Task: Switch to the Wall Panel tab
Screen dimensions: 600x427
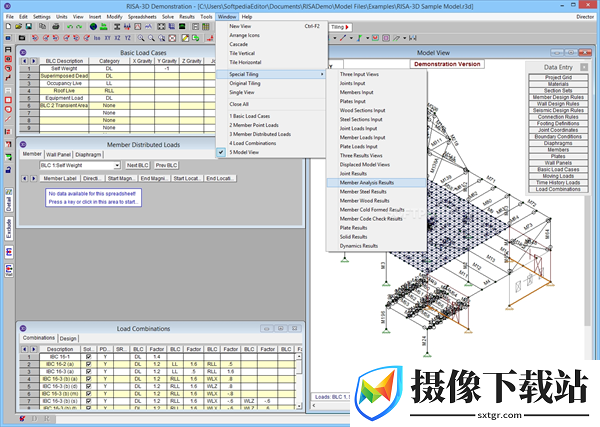Action: [x=58, y=155]
